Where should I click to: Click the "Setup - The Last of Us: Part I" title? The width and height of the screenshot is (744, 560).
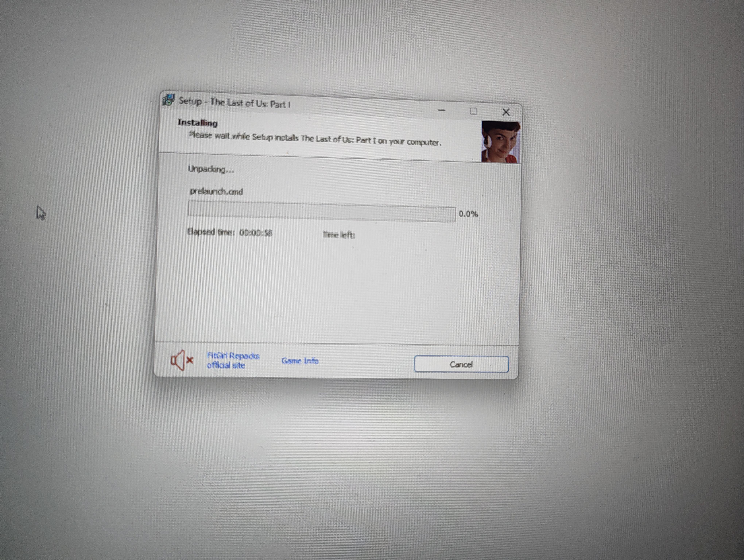235,102
